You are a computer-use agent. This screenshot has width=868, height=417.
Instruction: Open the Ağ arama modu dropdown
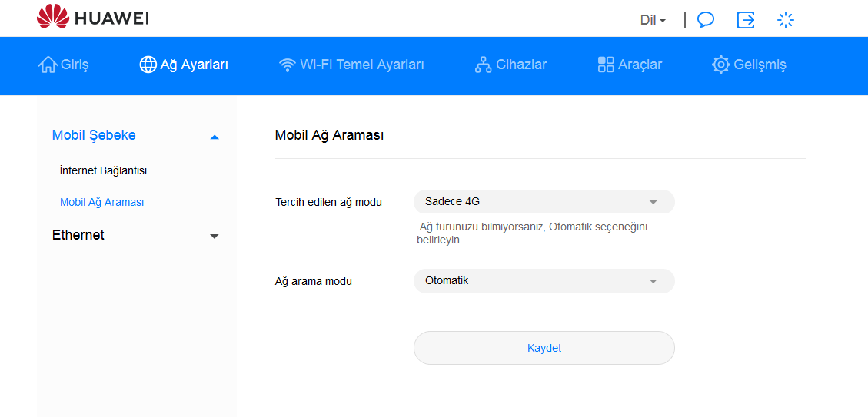click(544, 281)
